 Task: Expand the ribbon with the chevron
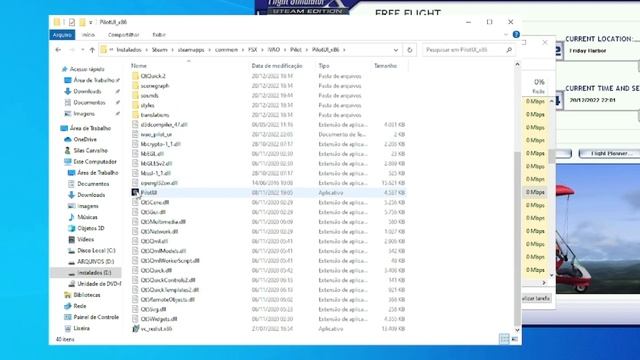pyautogui.click(x=506, y=35)
